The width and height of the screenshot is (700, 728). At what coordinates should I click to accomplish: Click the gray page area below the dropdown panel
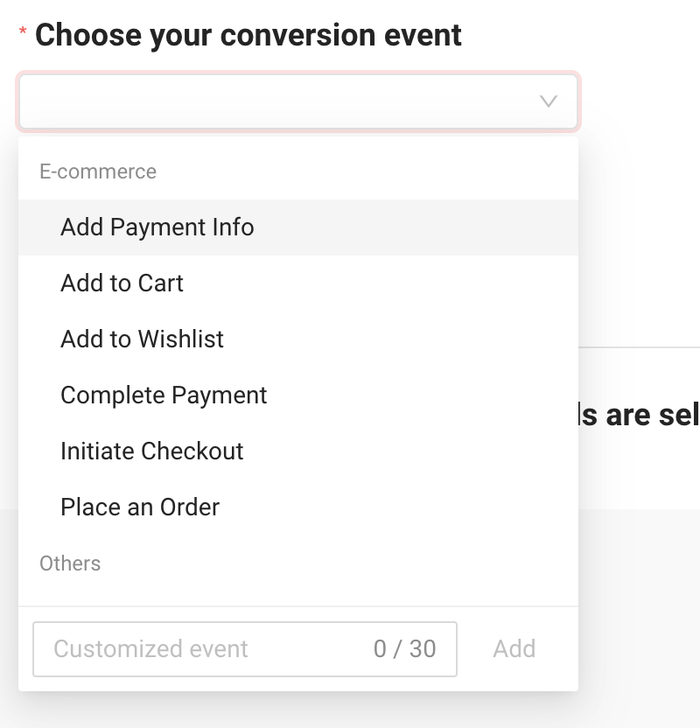tap(350, 710)
